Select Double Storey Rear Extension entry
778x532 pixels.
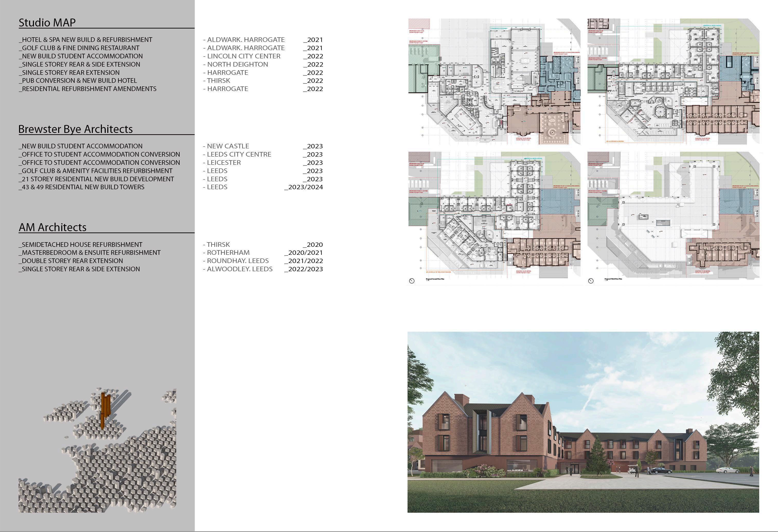pyautogui.click(x=71, y=261)
